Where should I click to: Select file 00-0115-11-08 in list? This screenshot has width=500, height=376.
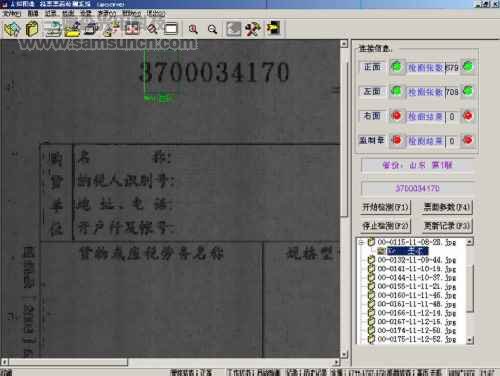417,242
